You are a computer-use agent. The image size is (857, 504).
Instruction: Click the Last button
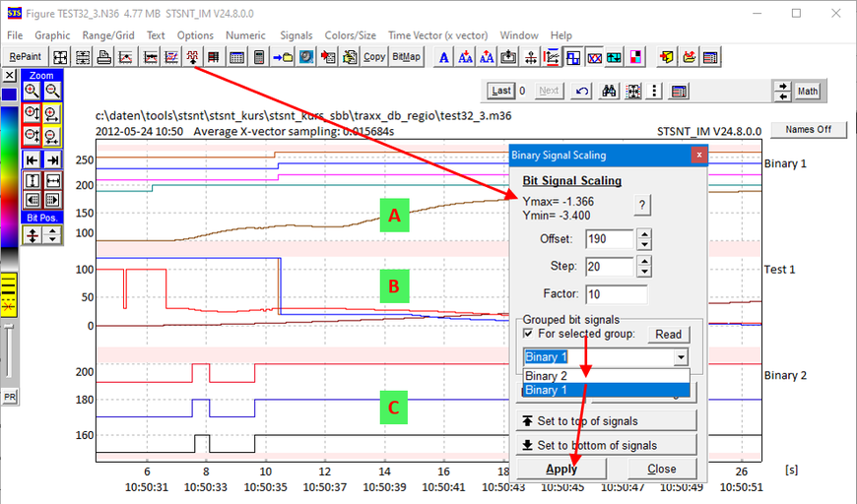[501, 92]
